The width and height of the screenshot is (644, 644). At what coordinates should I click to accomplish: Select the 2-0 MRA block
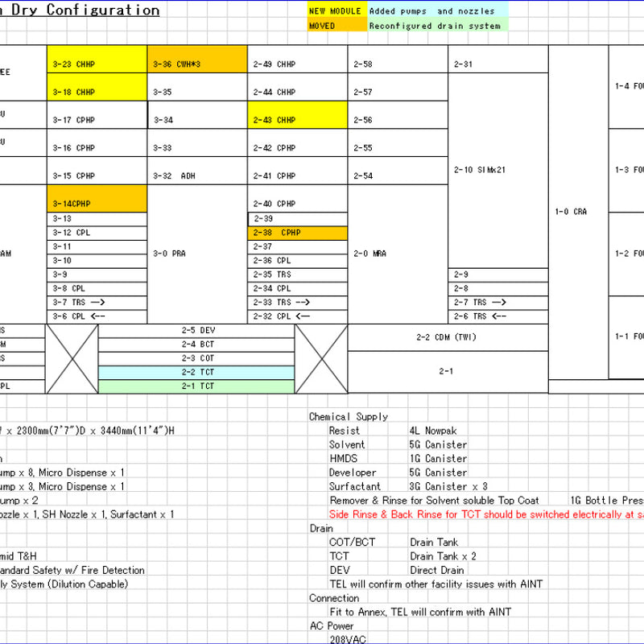point(397,254)
